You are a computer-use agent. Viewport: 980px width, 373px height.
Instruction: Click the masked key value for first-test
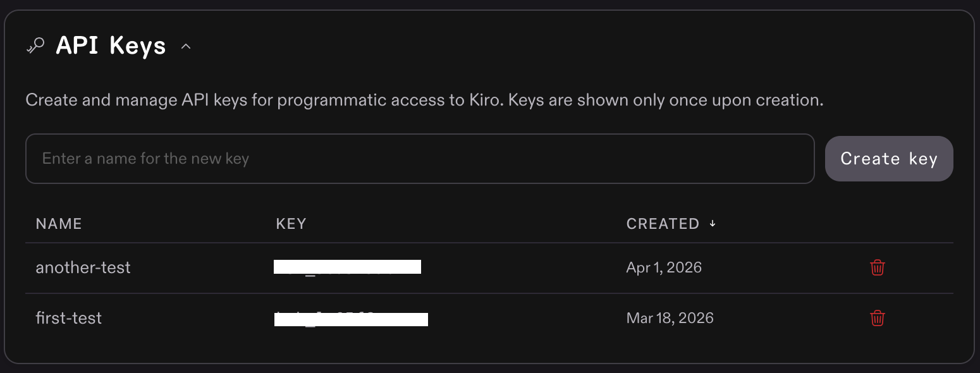[x=351, y=318]
